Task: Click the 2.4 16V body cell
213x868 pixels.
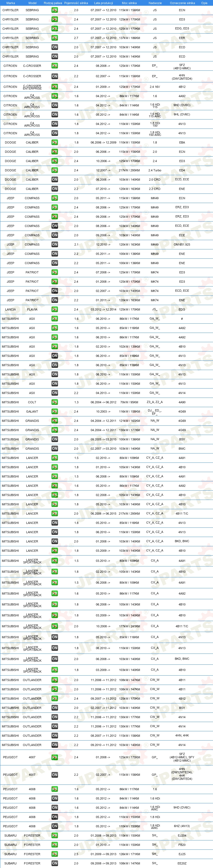Action: (155, 87)
